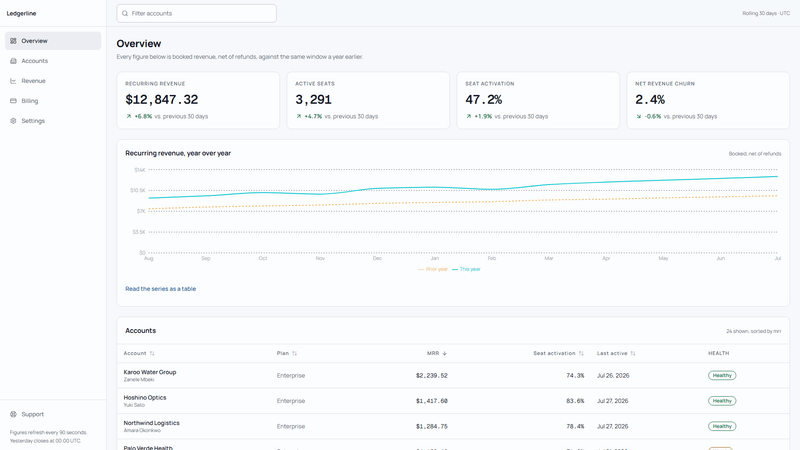This screenshot has width=800, height=450.
Task: Go to Overview in the sidebar
Action: (53, 41)
